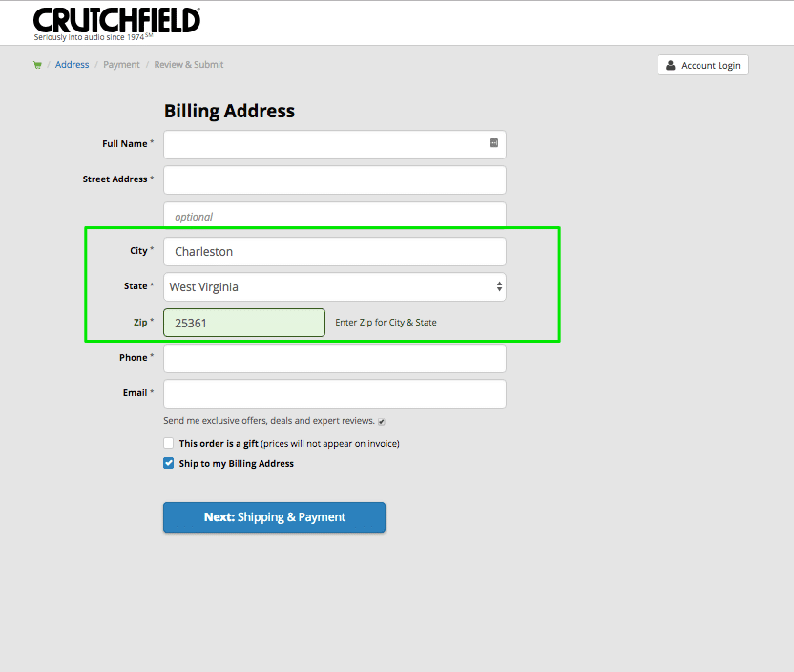
Task: Click the City field containing Charleston
Action: (335, 252)
